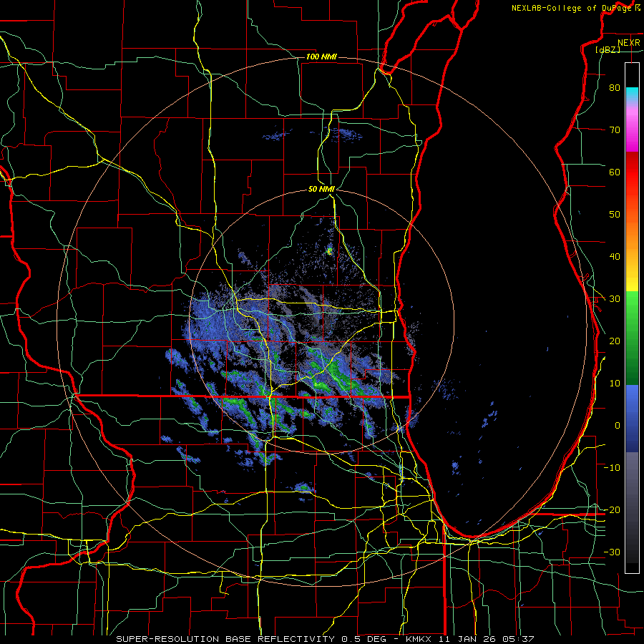Click the -20 value on the dBZ scale
The width and height of the screenshot is (644, 644).
tap(612, 510)
